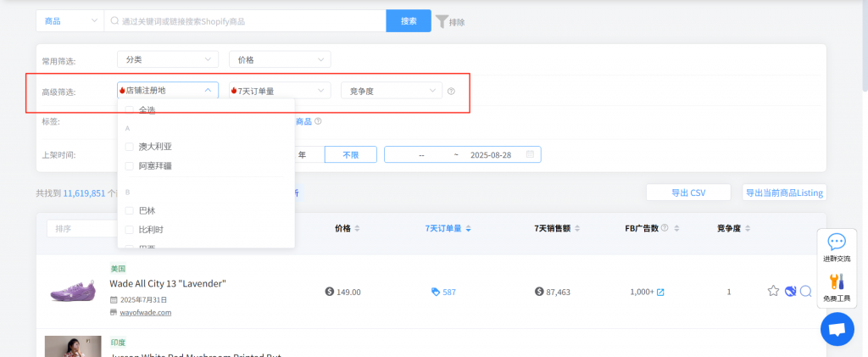Open the calendar icon in date range field

[x=530, y=154]
